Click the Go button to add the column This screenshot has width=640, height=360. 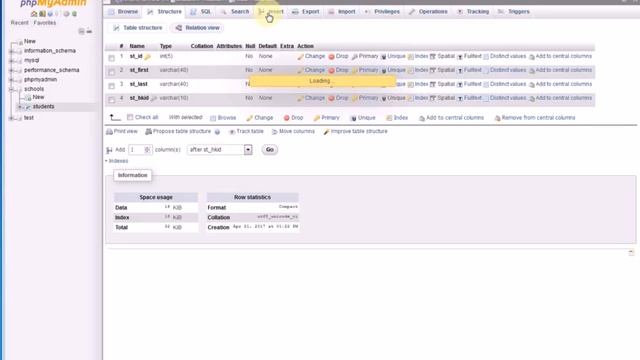270,150
